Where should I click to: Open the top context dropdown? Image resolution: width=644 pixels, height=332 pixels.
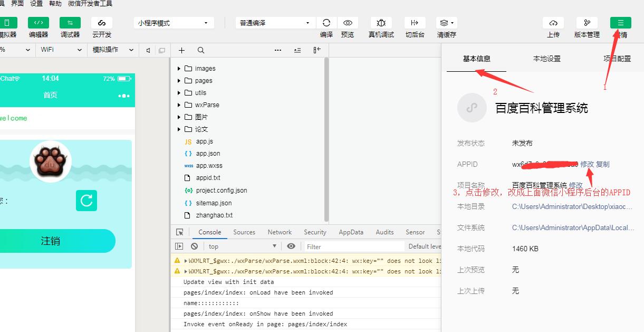[243, 246]
